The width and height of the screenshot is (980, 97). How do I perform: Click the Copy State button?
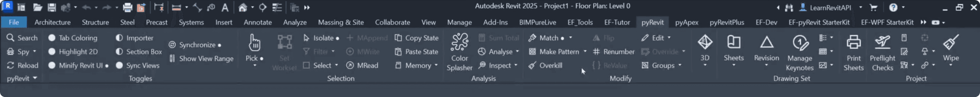(x=417, y=38)
